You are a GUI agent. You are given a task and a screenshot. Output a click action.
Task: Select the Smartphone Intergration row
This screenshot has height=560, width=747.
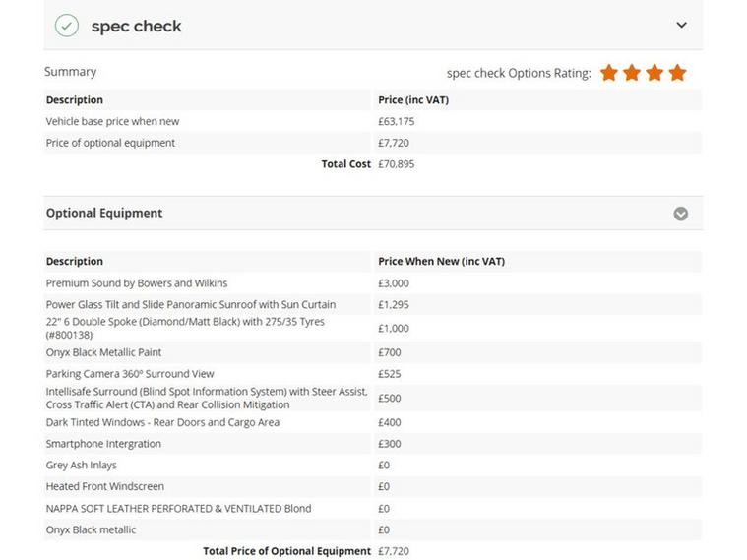(103, 444)
